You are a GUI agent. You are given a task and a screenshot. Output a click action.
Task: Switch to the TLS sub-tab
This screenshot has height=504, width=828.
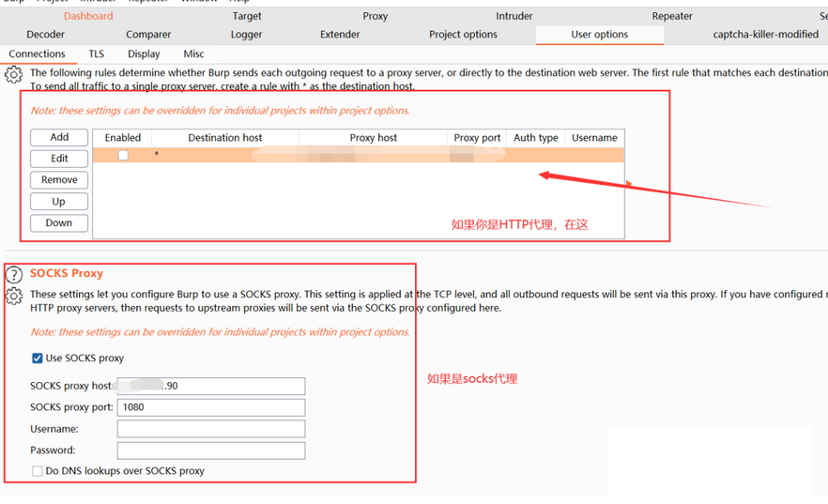[96, 53]
